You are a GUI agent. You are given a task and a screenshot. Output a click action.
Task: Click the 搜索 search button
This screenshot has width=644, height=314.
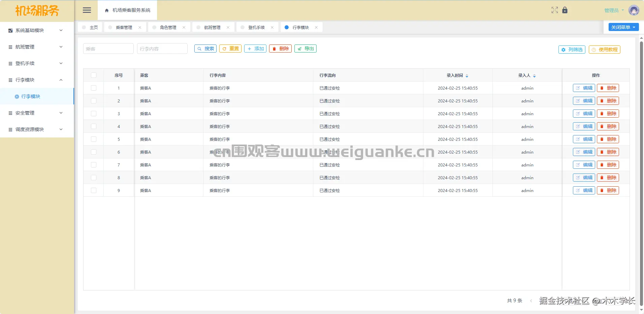click(205, 49)
